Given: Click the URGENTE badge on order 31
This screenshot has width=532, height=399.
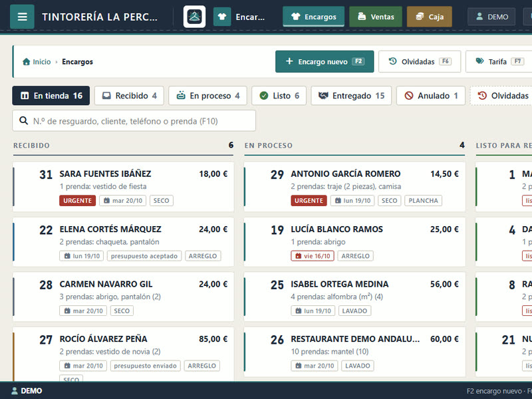Looking at the screenshot, I should click(x=77, y=201).
